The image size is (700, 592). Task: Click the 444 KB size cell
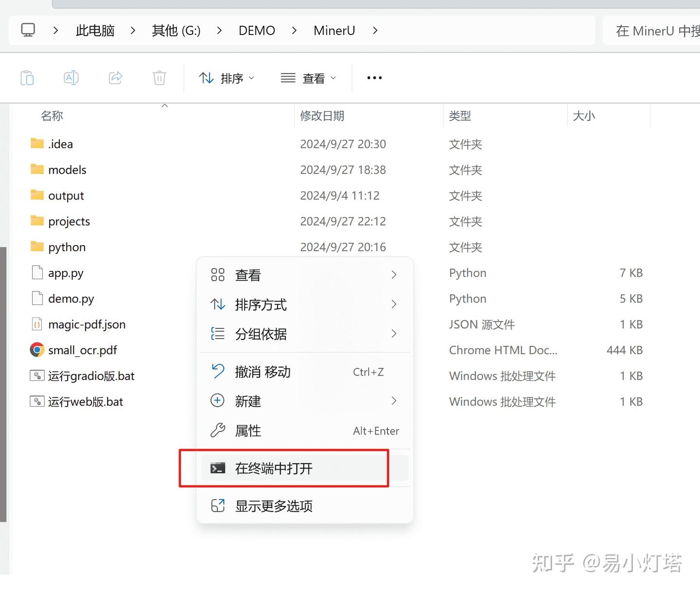[625, 350]
